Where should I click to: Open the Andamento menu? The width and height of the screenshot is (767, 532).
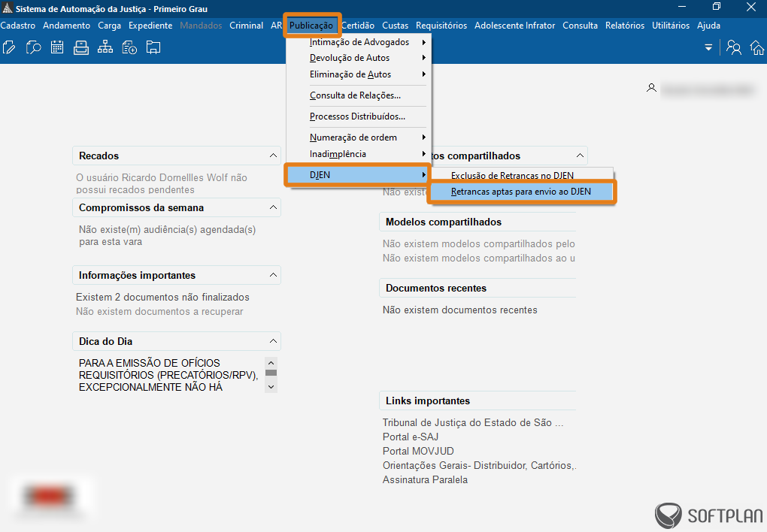(x=66, y=26)
